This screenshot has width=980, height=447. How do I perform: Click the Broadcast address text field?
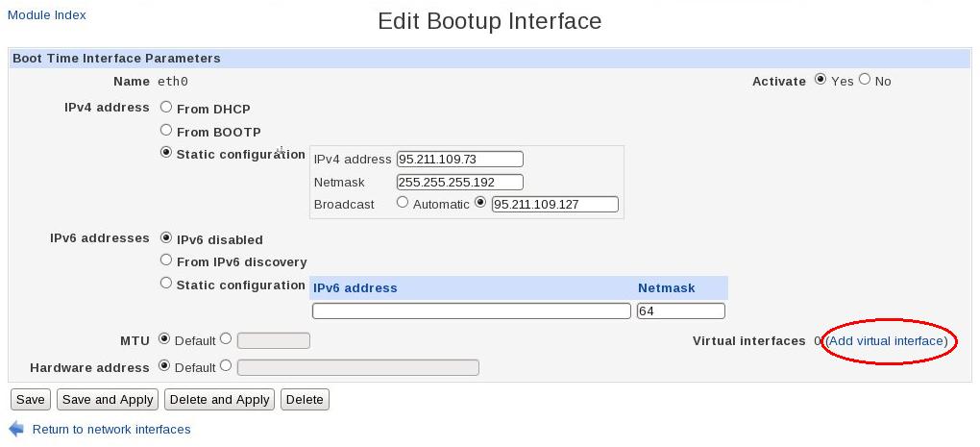tap(554, 204)
